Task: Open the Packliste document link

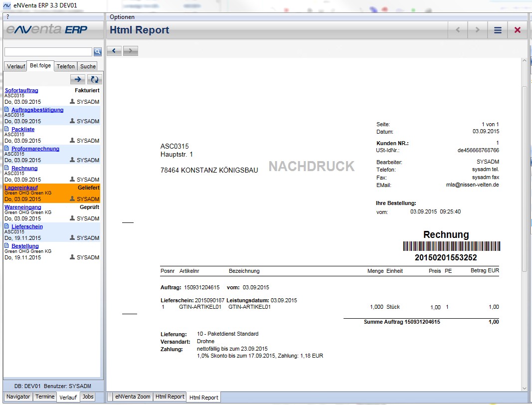Action: click(23, 129)
